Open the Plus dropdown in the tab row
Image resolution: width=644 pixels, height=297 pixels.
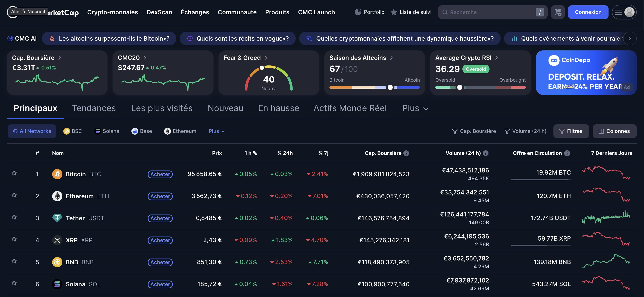point(415,108)
